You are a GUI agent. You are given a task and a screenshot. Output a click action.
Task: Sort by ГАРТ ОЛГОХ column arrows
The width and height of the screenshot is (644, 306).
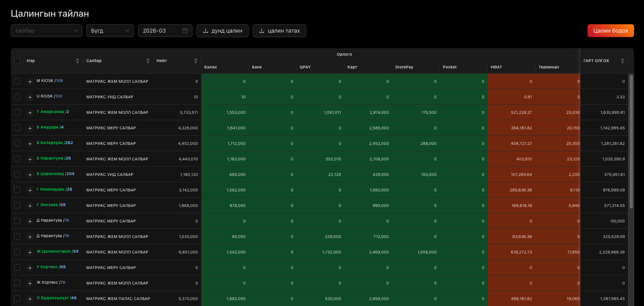pyautogui.click(x=623, y=61)
